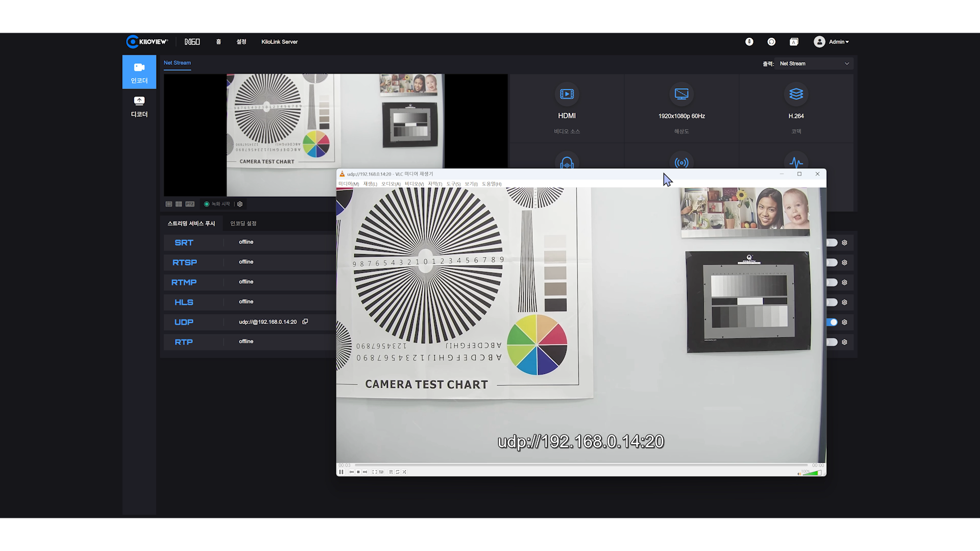Expand the Net Stream output dropdown
980x551 pixels.
(x=814, y=64)
